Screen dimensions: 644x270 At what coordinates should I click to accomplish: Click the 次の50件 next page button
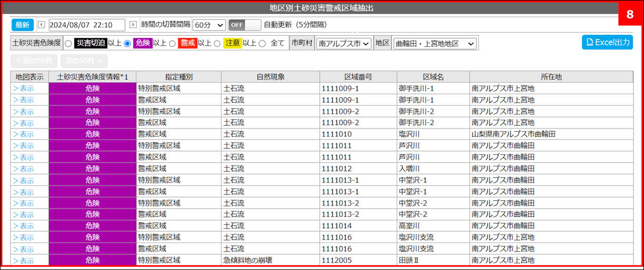[84, 61]
